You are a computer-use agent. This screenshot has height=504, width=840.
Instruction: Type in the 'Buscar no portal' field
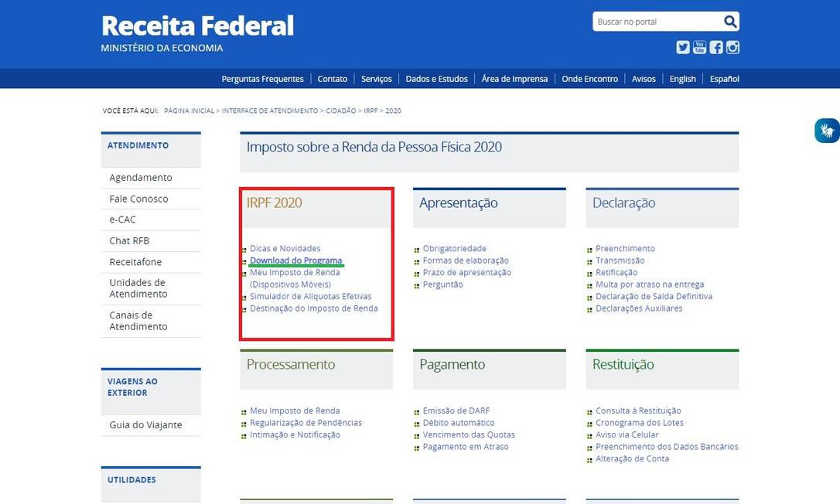656,22
